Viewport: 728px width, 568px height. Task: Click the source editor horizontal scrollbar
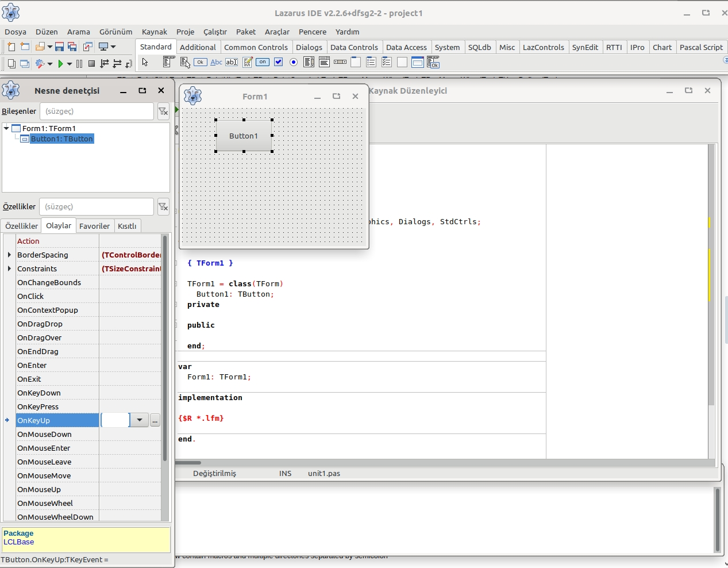pyautogui.click(x=188, y=462)
